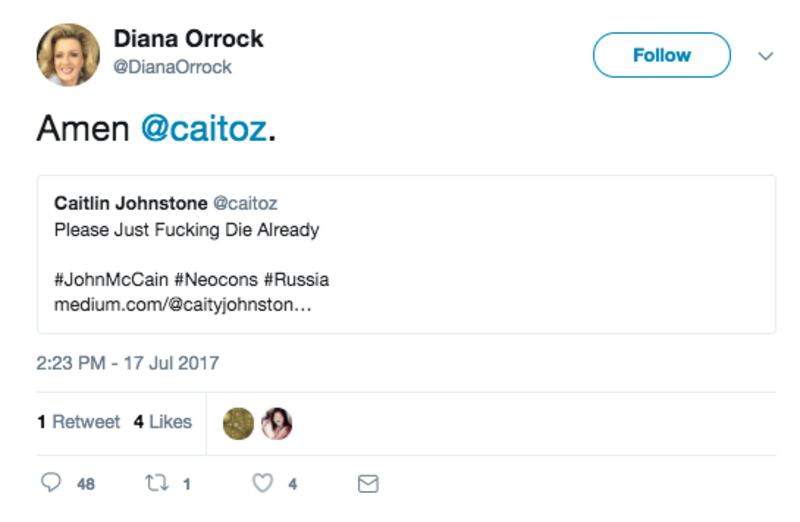Like the tweet with the heart icon
The width and height of the screenshot is (800, 522).
(x=262, y=483)
